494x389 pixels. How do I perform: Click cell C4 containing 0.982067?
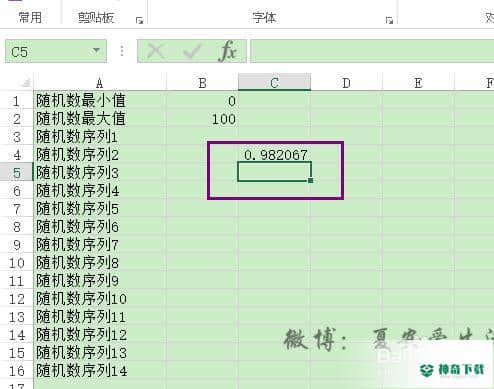(275, 155)
